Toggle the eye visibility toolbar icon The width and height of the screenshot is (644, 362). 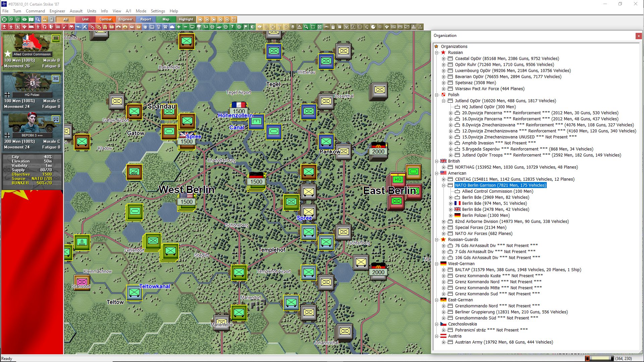[x=24, y=19]
